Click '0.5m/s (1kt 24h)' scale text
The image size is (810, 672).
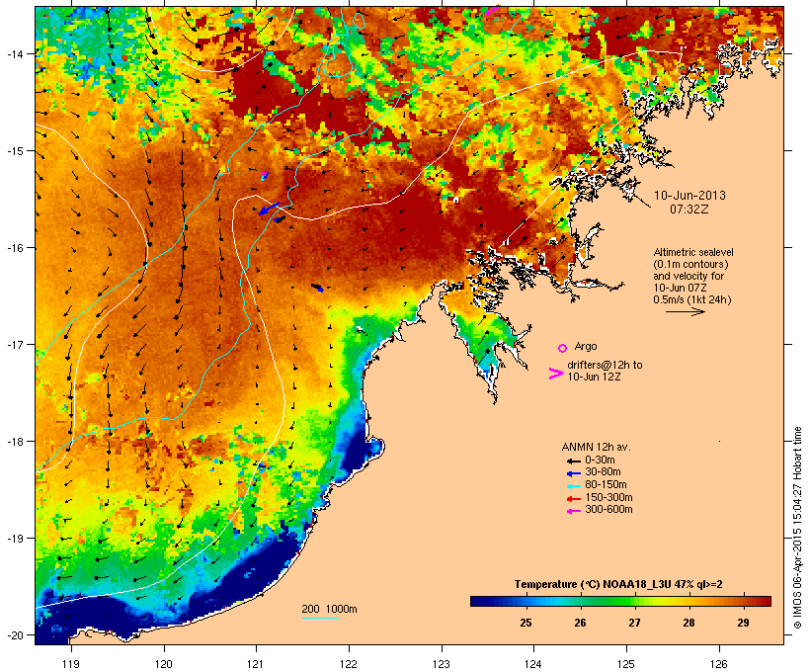click(x=692, y=299)
